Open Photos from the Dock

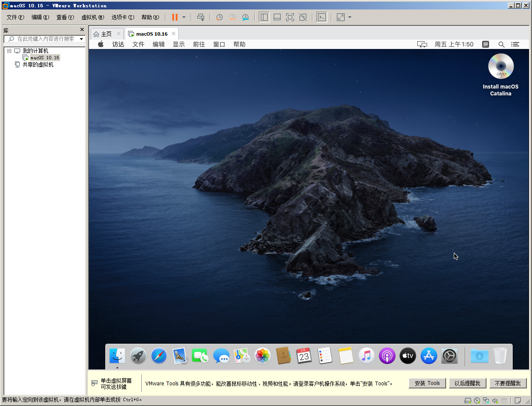click(x=263, y=356)
